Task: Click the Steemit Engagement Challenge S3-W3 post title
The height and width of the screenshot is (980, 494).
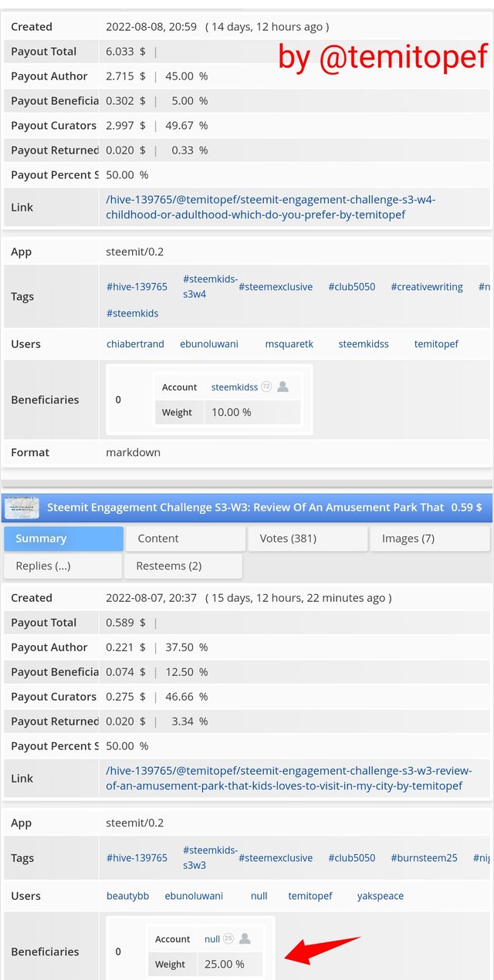Action: (245, 507)
